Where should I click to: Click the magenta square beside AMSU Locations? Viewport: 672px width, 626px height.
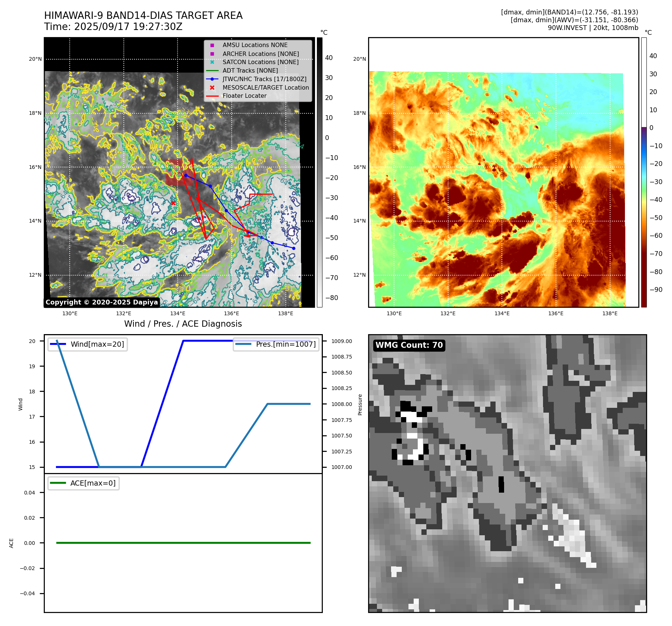(212, 45)
